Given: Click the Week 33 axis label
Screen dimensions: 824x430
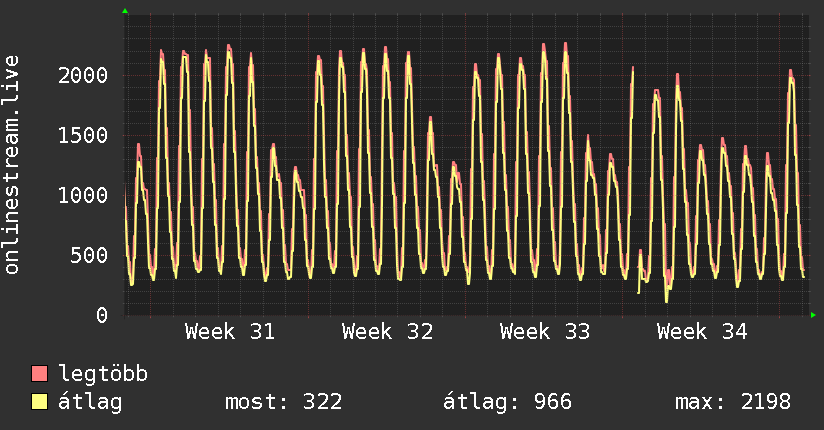Looking at the screenshot, I should click(x=545, y=332).
